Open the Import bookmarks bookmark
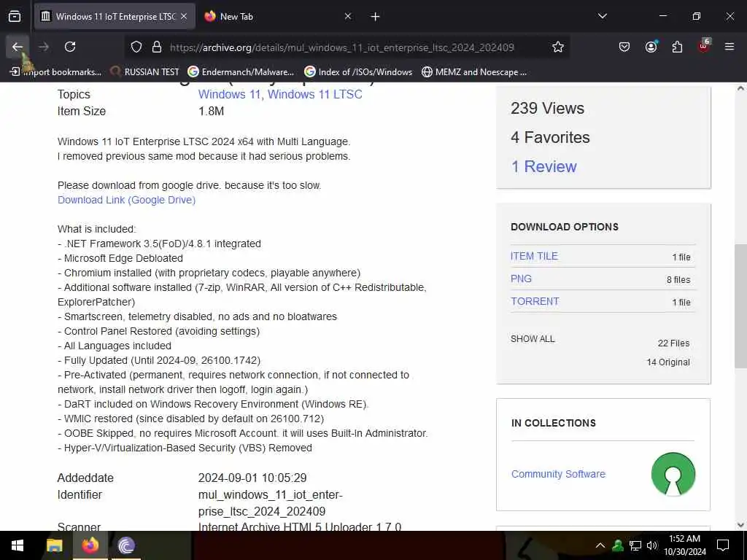 tap(55, 72)
